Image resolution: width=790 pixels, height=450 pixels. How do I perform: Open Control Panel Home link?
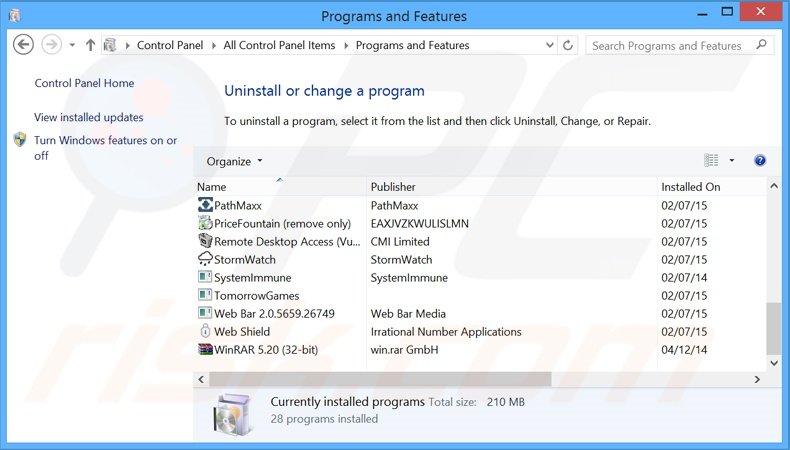click(x=84, y=83)
